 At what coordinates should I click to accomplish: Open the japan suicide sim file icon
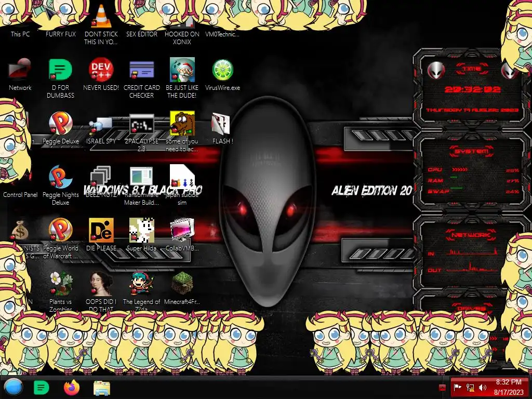click(x=182, y=177)
